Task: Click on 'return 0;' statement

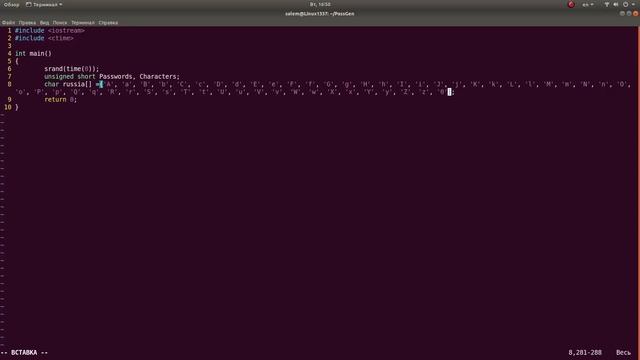Action: [60, 100]
